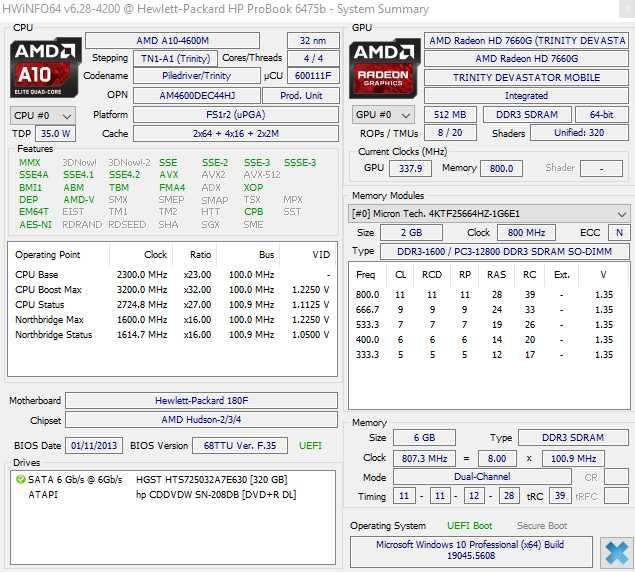The width and height of the screenshot is (635, 572).
Task: Click the 01/11/2013 BIOS date field
Action: (94, 446)
